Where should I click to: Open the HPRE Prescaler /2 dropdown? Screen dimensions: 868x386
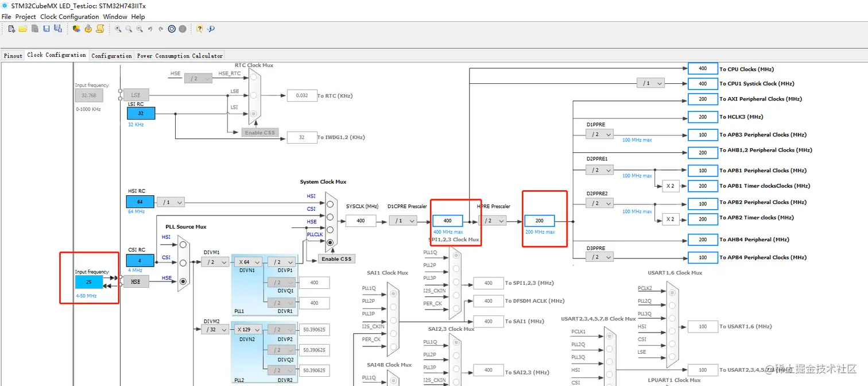tap(493, 221)
